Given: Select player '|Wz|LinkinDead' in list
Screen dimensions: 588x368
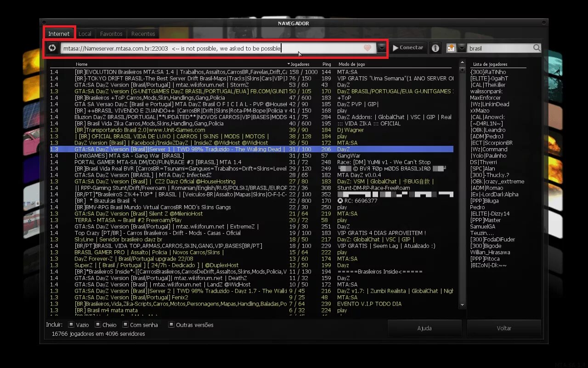Looking at the screenshot, I should point(490,104).
